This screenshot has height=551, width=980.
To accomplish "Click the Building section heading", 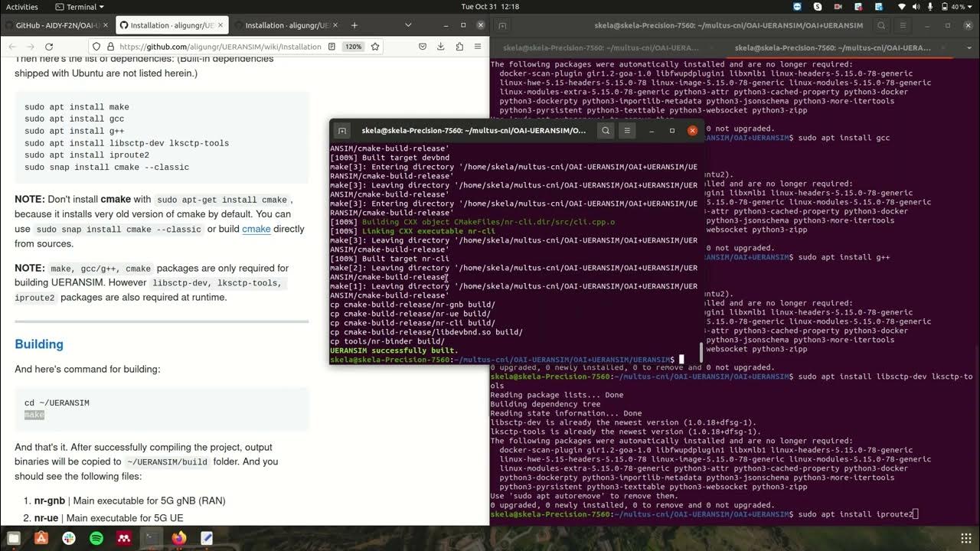I will coord(39,344).
